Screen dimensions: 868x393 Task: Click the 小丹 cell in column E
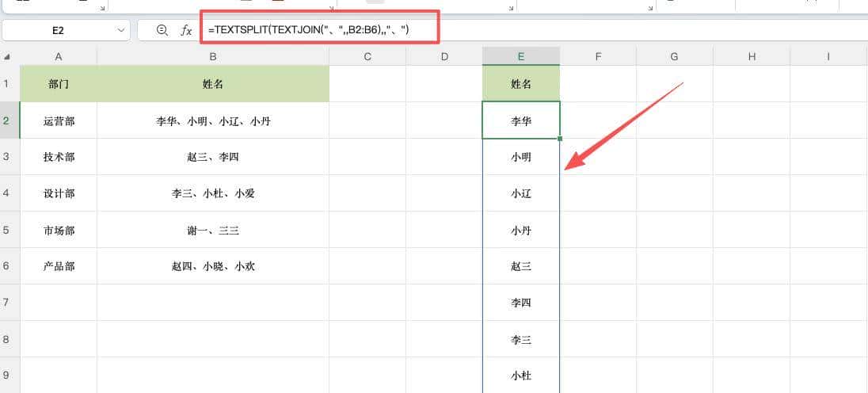[521, 230]
